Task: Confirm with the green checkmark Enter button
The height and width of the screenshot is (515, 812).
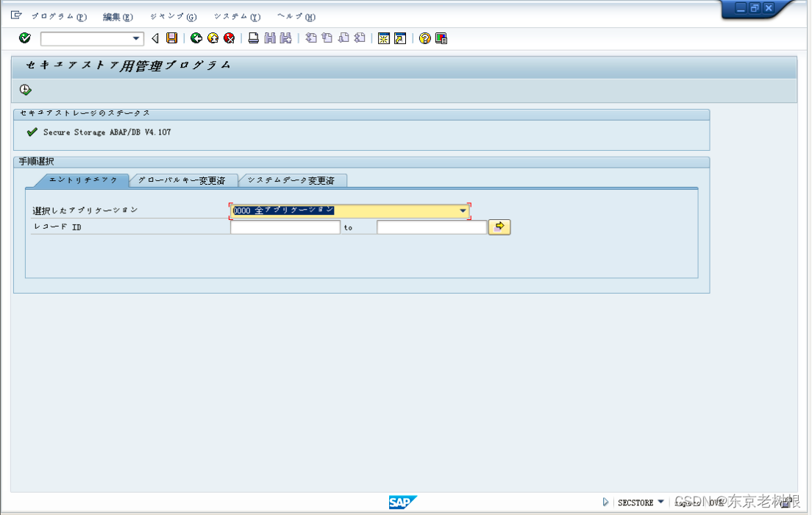Action: pyautogui.click(x=24, y=38)
